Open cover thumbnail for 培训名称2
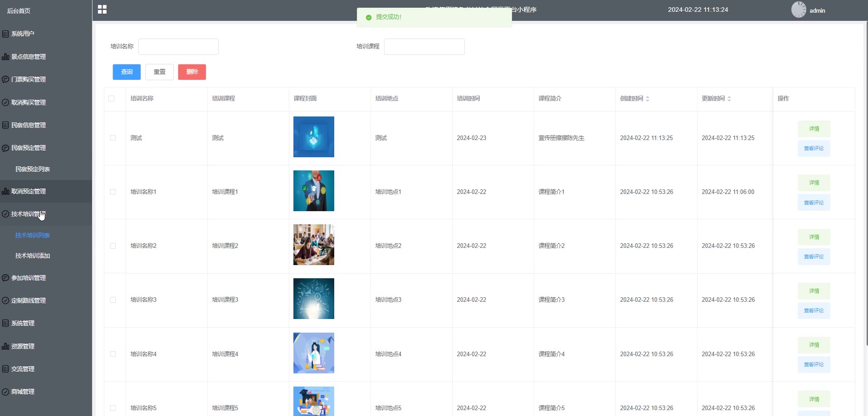This screenshot has width=868, height=416. click(314, 245)
